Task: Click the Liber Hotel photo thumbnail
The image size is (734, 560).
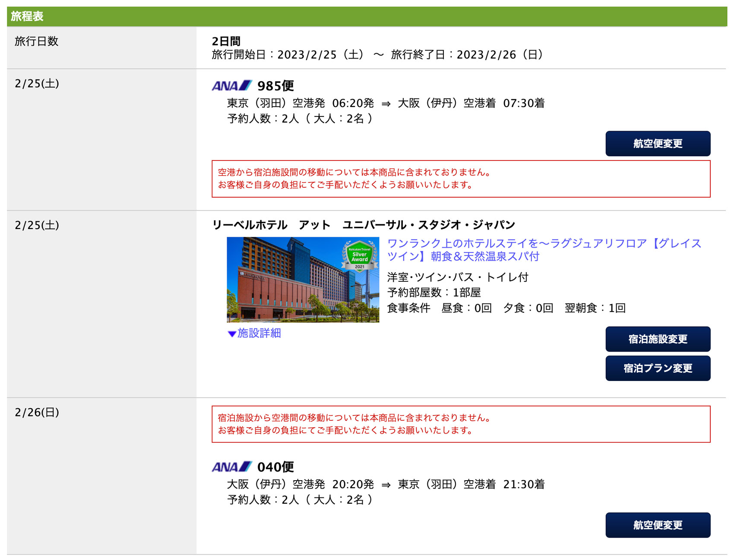Action: (303, 280)
